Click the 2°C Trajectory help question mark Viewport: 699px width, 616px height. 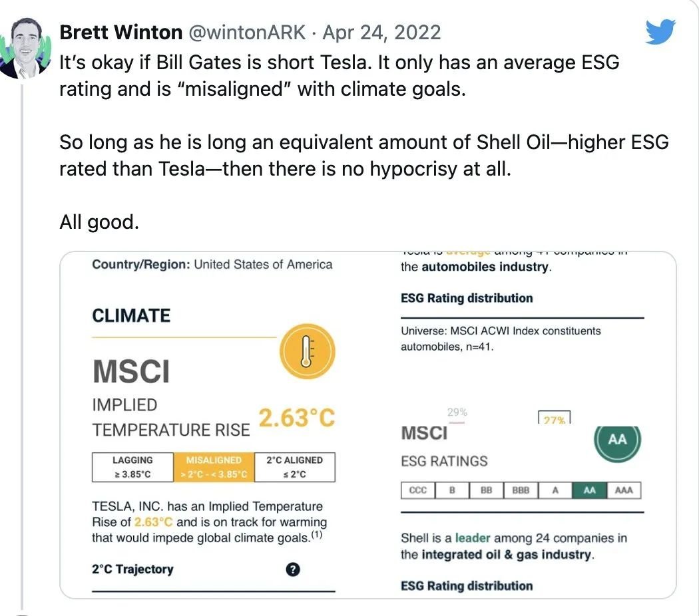click(292, 569)
